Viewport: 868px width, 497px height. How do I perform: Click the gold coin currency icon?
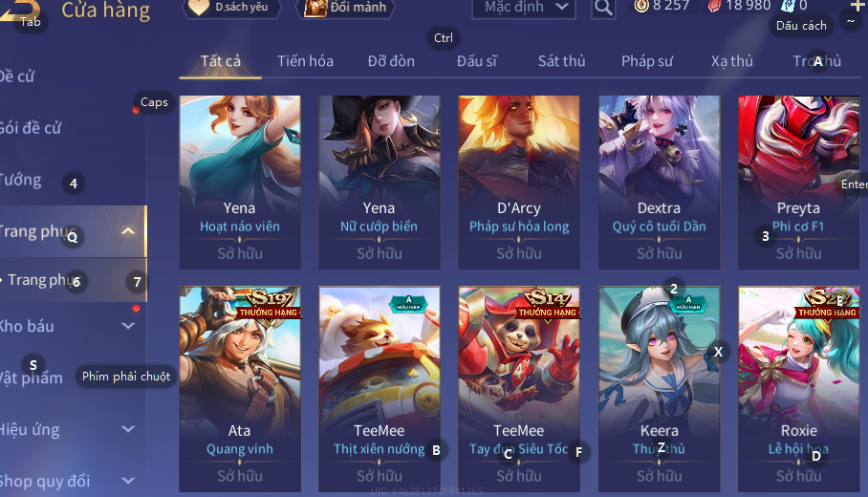(x=641, y=6)
